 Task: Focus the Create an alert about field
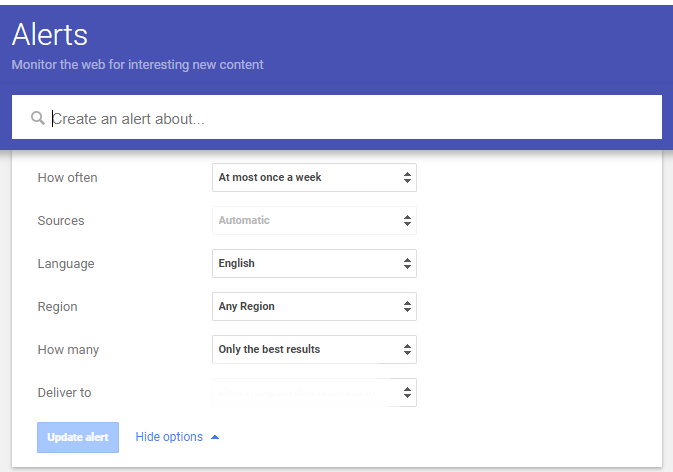(x=350, y=118)
